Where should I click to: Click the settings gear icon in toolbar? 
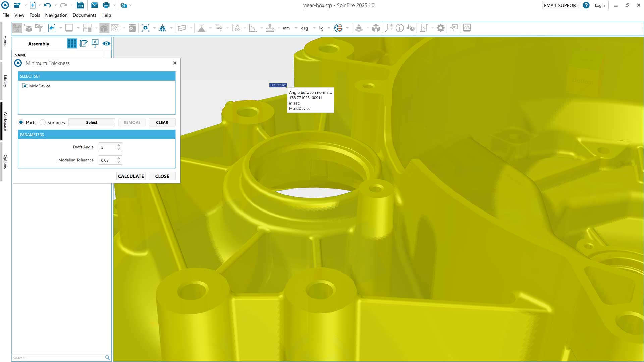pos(440,28)
